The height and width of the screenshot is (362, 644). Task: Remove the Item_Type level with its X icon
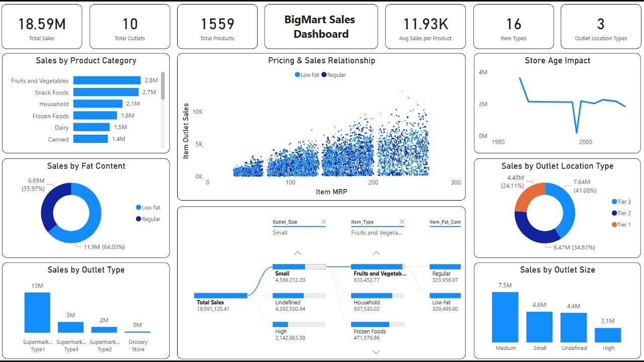tap(402, 222)
